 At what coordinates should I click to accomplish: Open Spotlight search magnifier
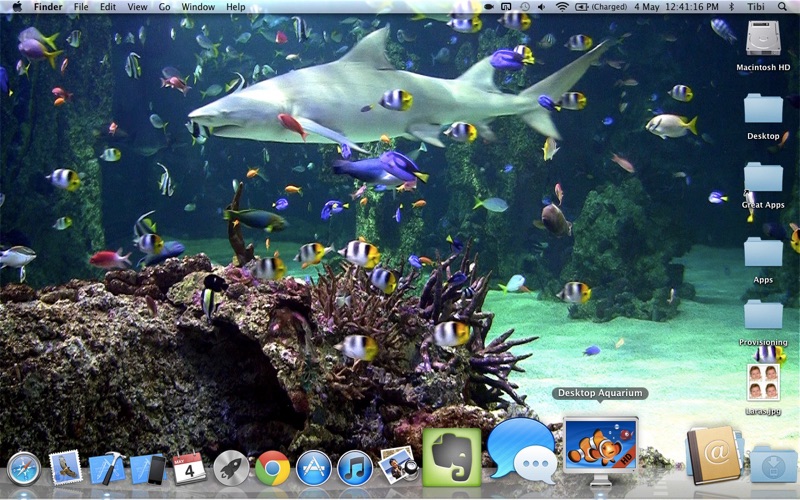782,7
